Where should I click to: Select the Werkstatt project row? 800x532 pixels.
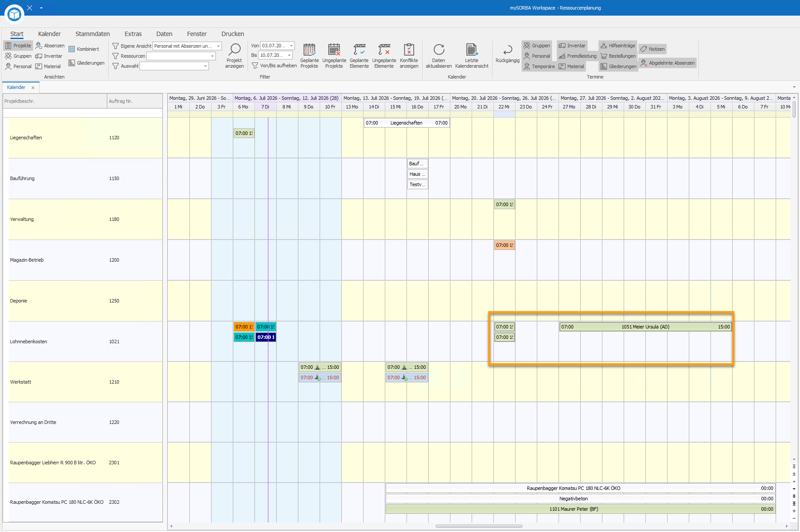pos(85,382)
